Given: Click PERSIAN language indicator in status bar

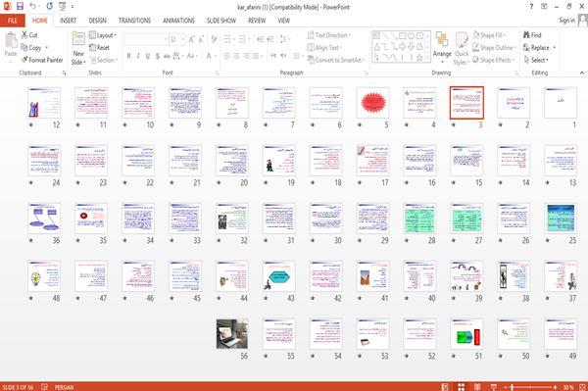Looking at the screenshot, I should [64, 387].
